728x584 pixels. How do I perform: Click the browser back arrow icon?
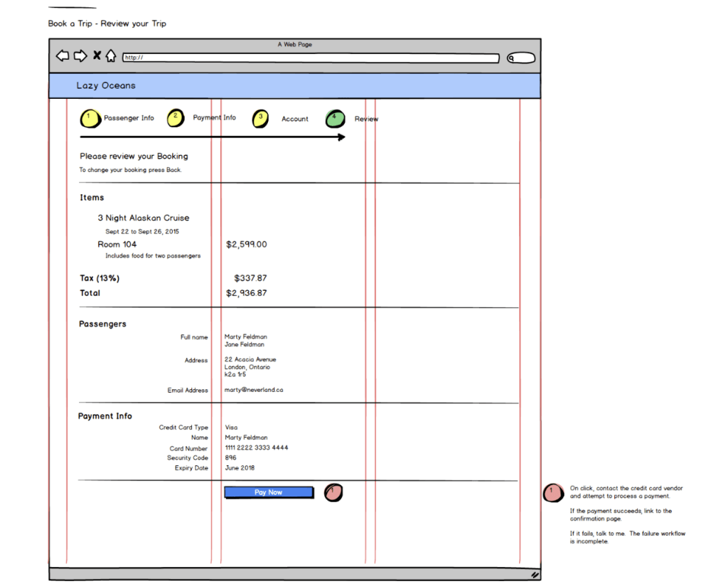63,56
